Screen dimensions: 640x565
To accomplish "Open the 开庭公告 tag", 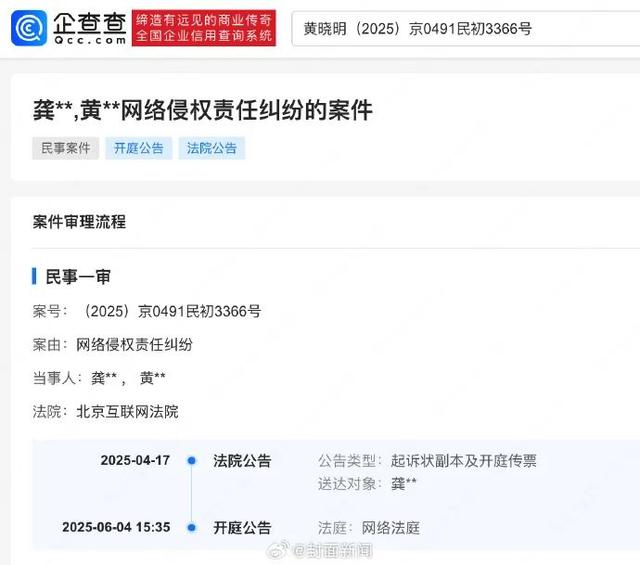I will pos(139,148).
